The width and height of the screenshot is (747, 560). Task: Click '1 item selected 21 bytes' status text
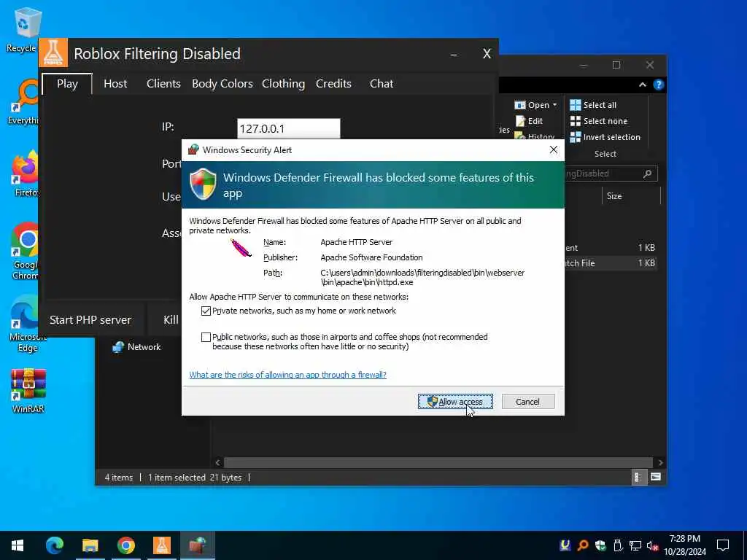[x=195, y=478]
